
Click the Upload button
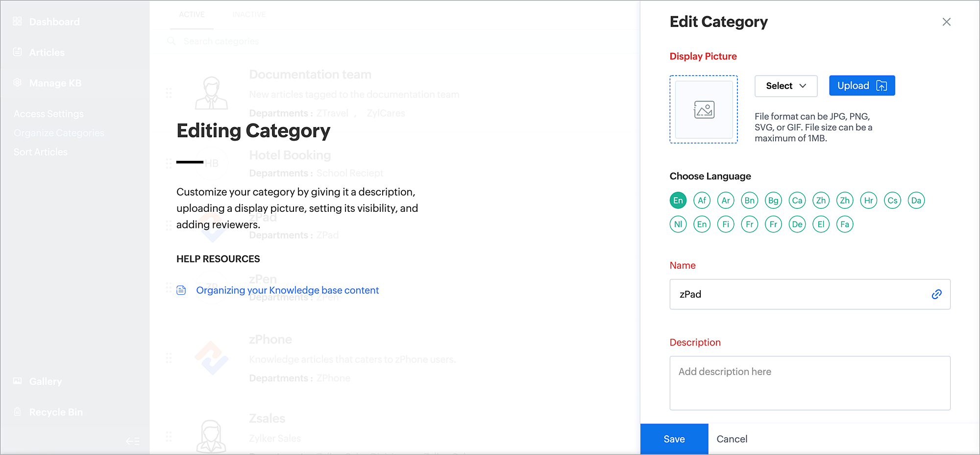862,85
